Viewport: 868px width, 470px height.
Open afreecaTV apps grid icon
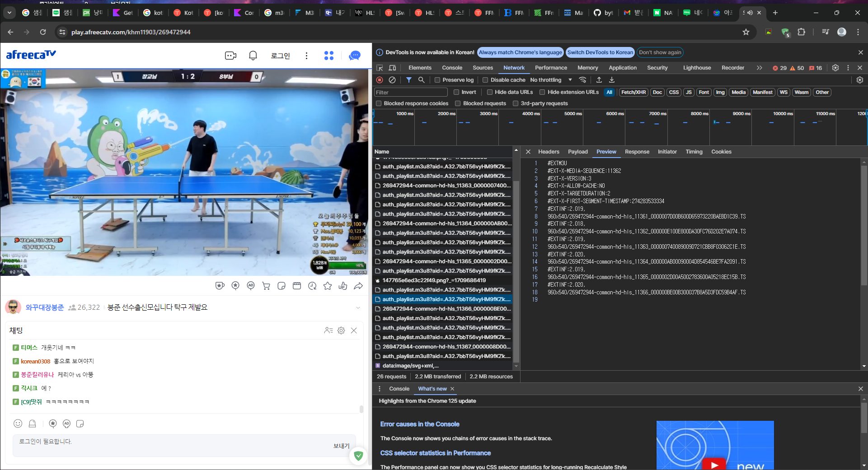pyautogui.click(x=329, y=56)
